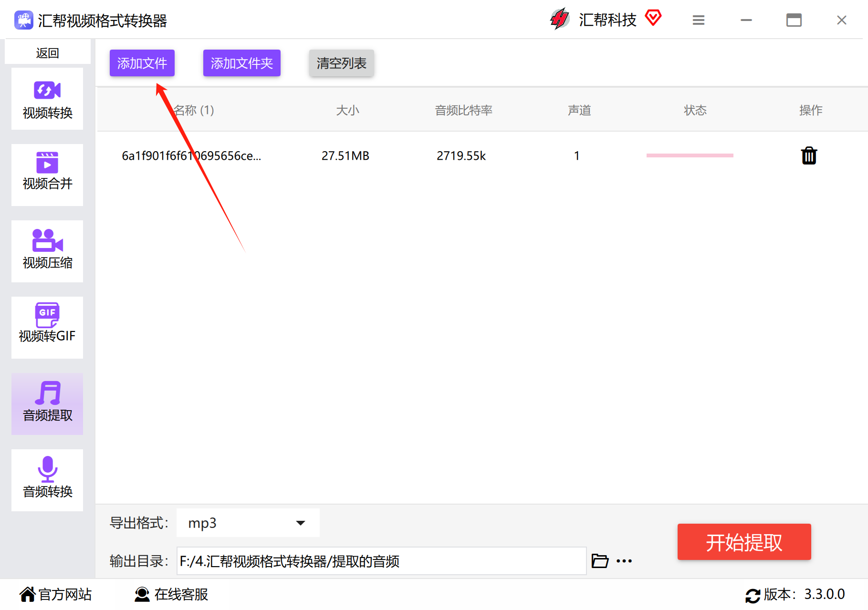The image size is (868, 610).
Task: Delete the listed file with trash icon
Action: coord(809,155)
